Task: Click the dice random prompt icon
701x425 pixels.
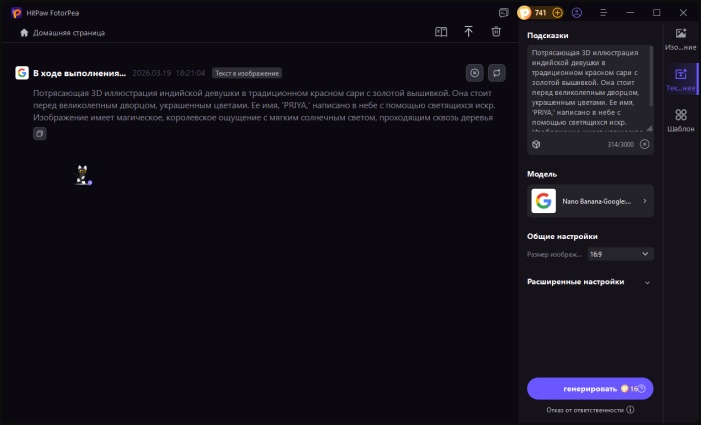Action: tap(536, 144)
